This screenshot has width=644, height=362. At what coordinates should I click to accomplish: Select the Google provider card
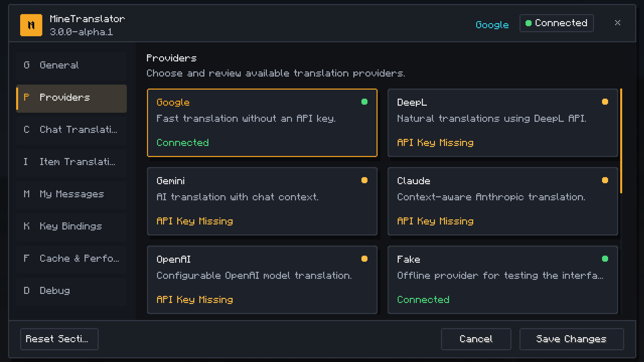(262, 123)
